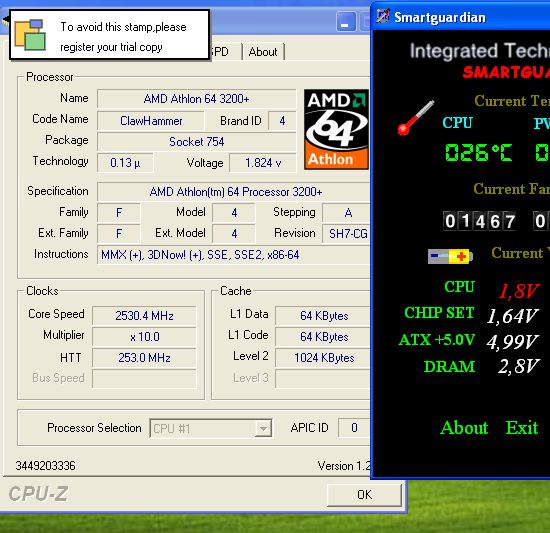Click the Ext. Model value 4
Image resolution: width=550 pixels, height=533 pixels.
click(234, 234)
